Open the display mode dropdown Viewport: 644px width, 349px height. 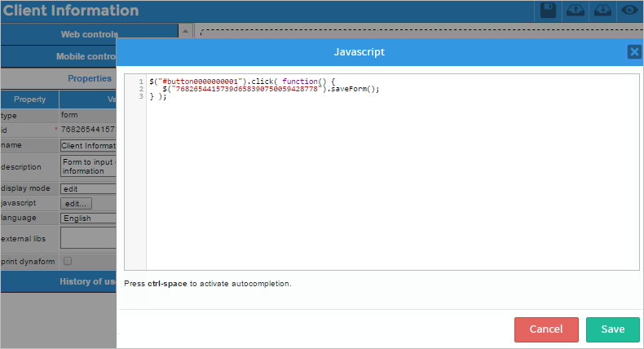tap(88, 188)
